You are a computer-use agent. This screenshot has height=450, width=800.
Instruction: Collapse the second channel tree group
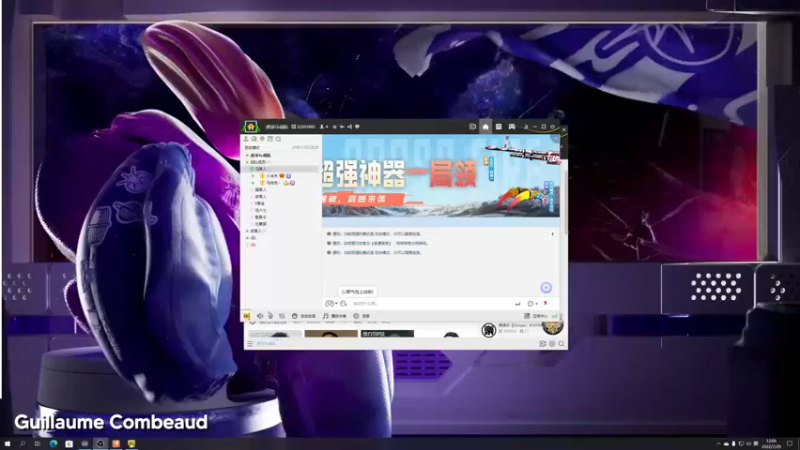pyautogui.click(x=247, y=162)
